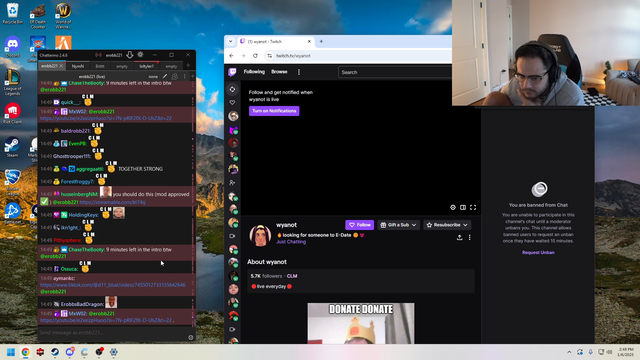Open the emote picker in Chatterino input
This screenshot has width=640, height=360.
click(x=191, y=337)
